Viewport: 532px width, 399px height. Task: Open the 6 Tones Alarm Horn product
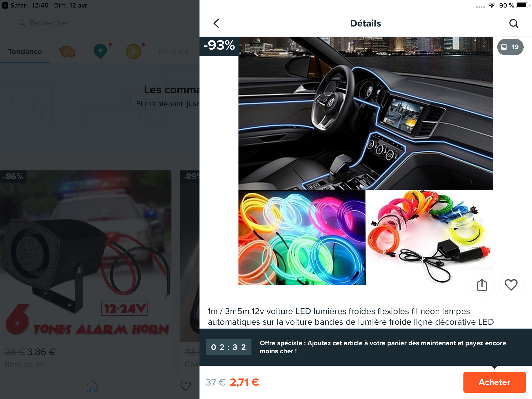[86, 256]
